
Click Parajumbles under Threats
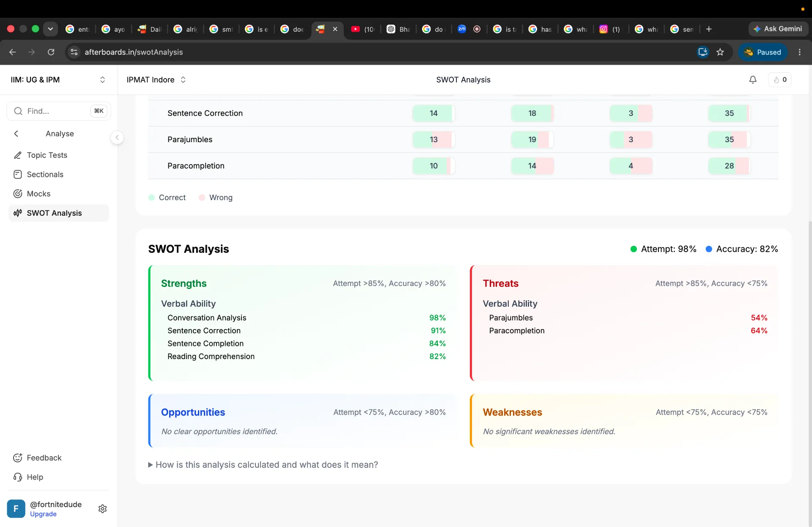click(x=511, y=318)
